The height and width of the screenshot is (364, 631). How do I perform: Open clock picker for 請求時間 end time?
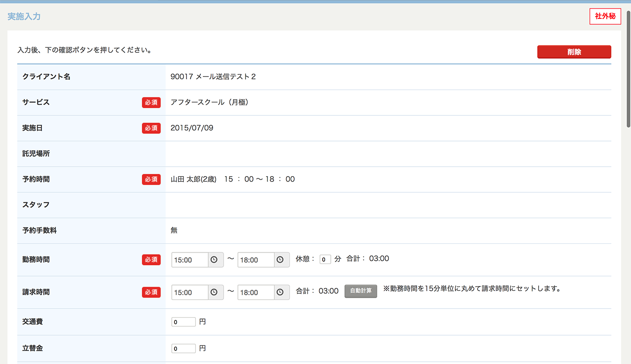pos(282,292)
